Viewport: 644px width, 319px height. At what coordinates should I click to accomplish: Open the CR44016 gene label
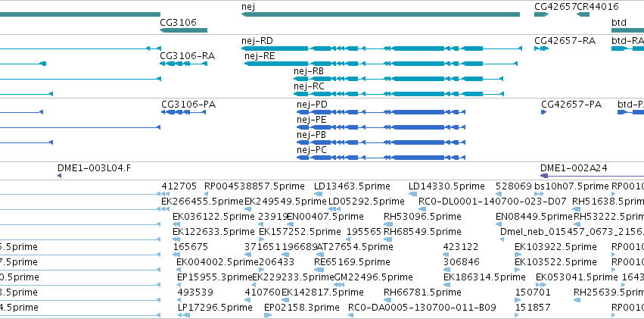point(598,7)
